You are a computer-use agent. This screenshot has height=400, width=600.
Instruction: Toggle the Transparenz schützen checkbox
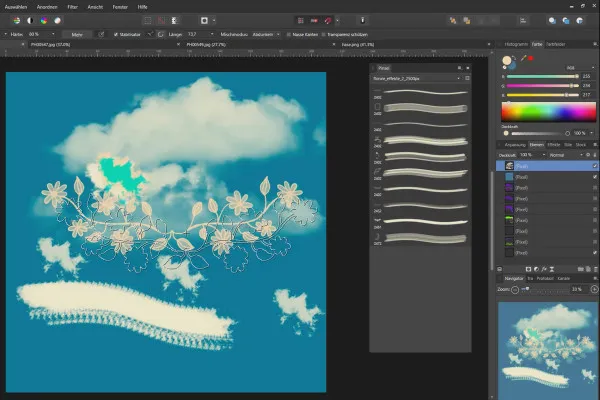click(x=325, y=33)
